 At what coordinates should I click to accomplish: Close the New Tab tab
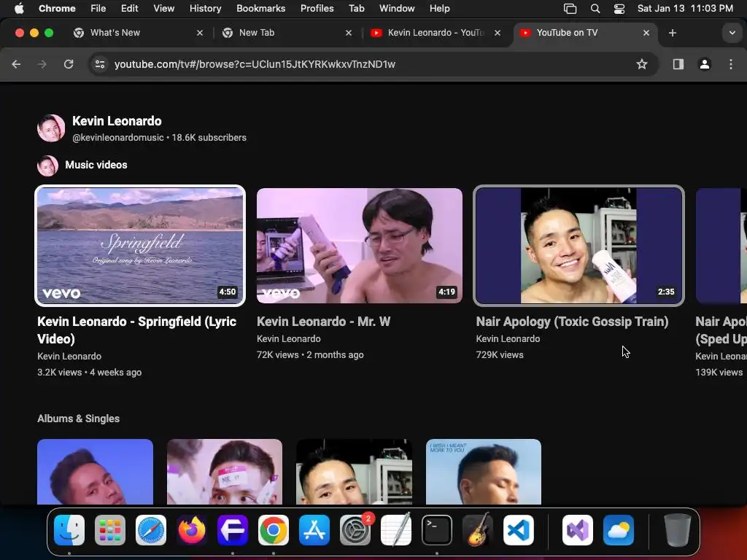(349, 33)
